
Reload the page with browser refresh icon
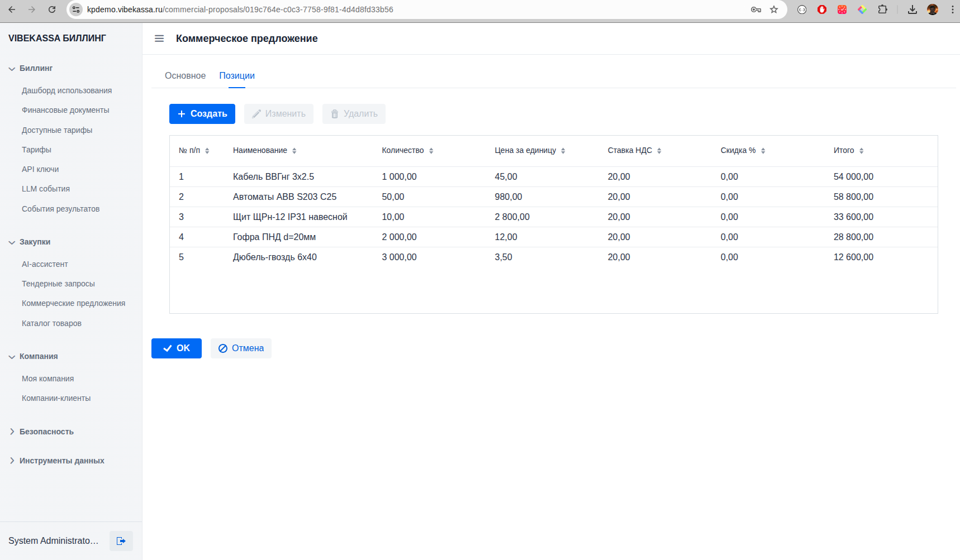[x=52, y=9]
